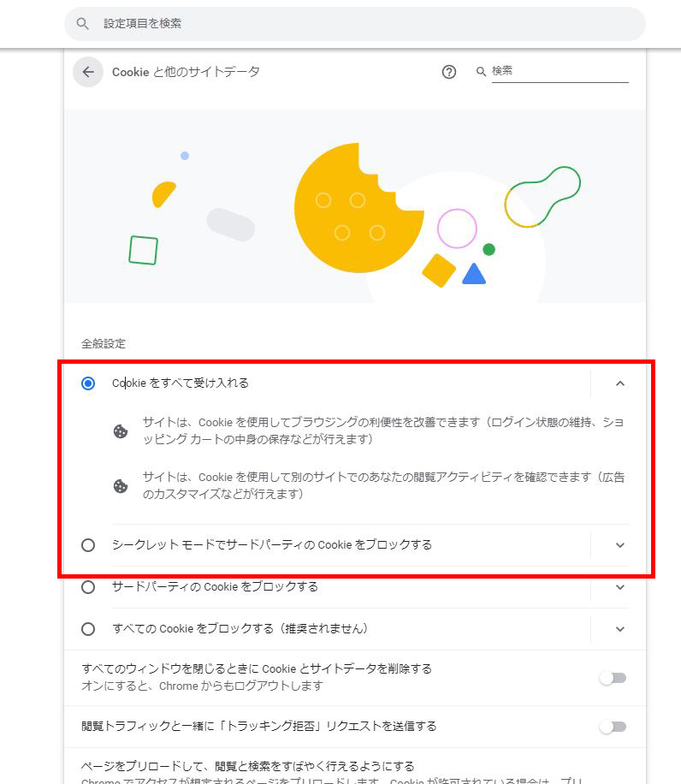The width and height of the screenshot is (681, 784).
Task: Expand シークレットモード option details
Action: click(x=619, y=545)
